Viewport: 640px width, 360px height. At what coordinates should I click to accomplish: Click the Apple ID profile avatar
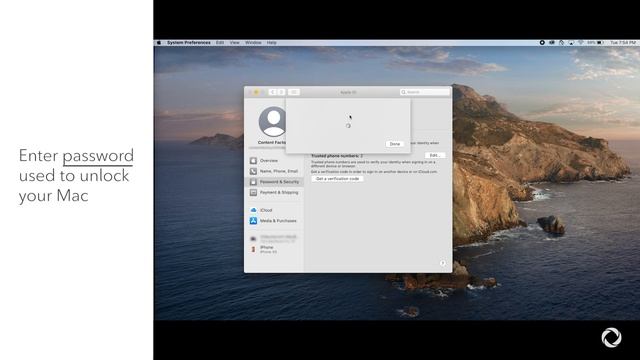273,122
